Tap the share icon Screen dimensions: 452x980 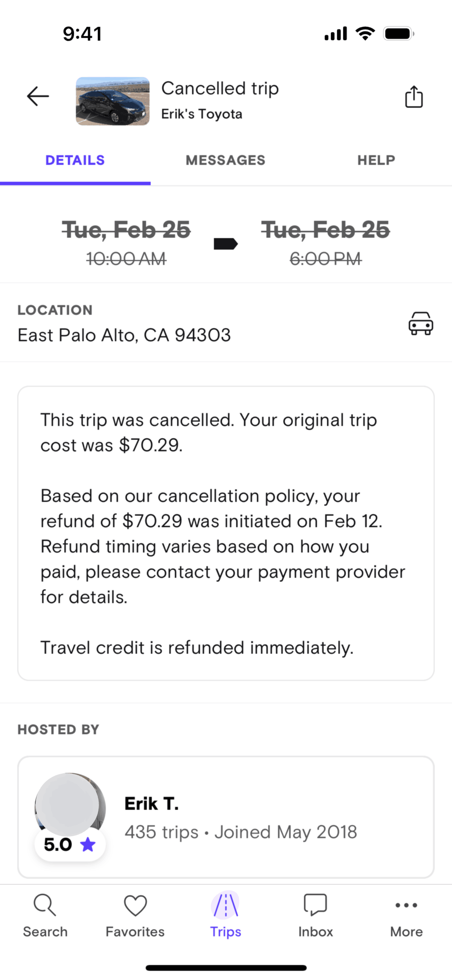coord(414,97)
